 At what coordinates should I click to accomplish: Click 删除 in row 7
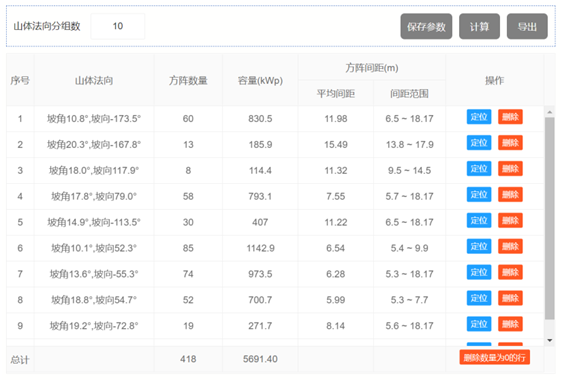(510, 272)
